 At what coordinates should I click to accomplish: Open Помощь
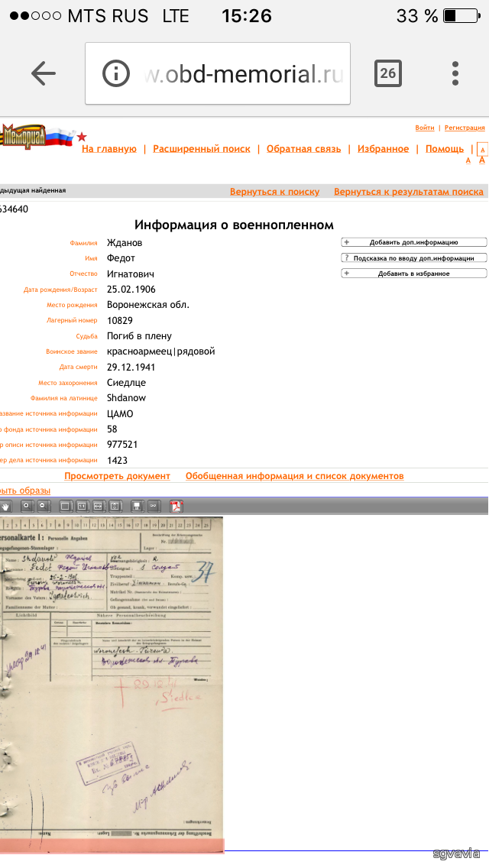pos(445,149)
